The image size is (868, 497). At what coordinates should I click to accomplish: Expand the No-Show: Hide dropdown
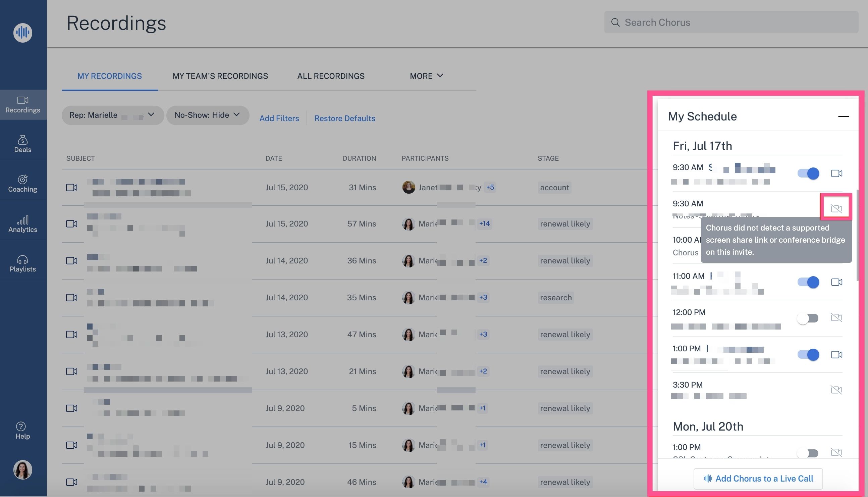207,115
